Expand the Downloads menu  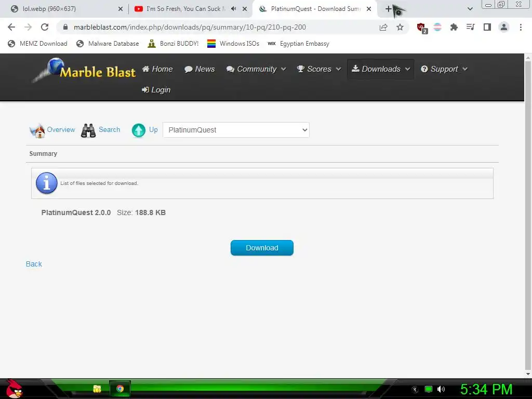(x=381, y=69)
